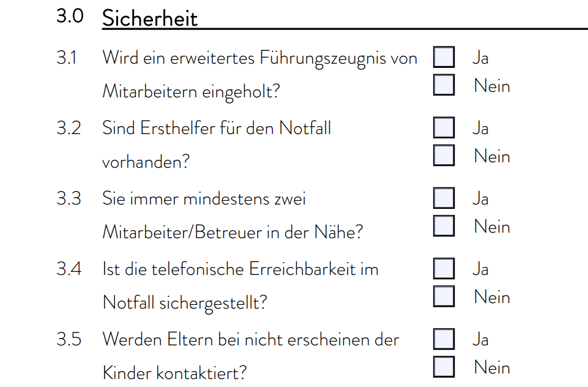Click the section number 3.0
588x387 pixels.
70,16
